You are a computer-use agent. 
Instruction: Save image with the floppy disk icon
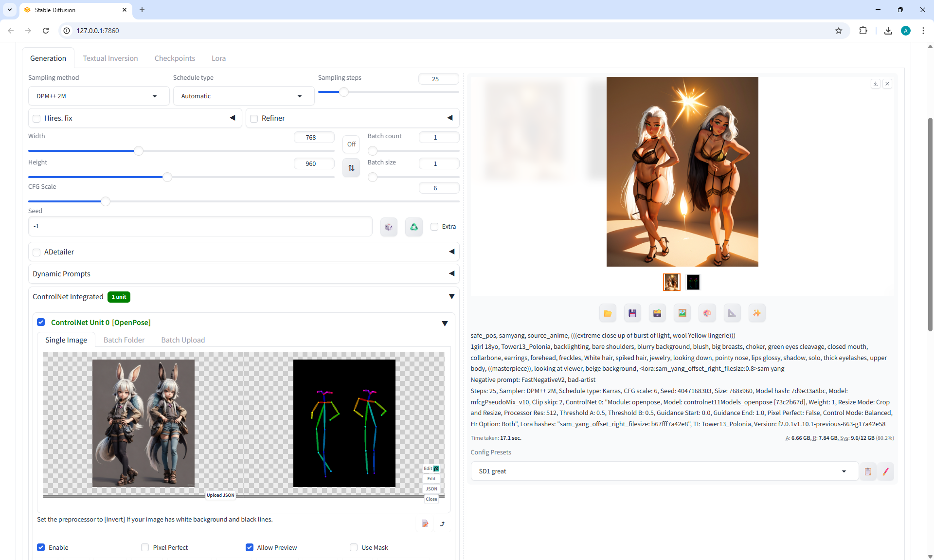pyautogui.click(x=632, y=313)
